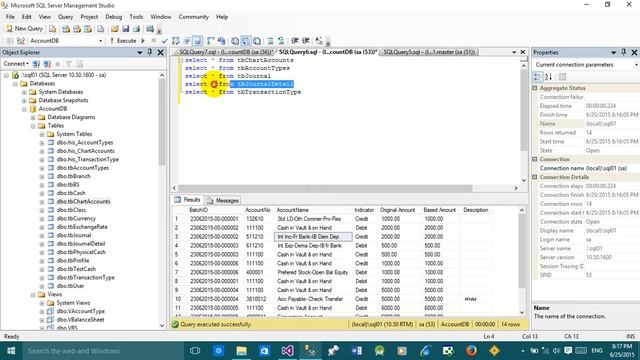This screenshot has height=360, width=640.
Task: Expand the System Databases node
Action: tap(24, 92)
